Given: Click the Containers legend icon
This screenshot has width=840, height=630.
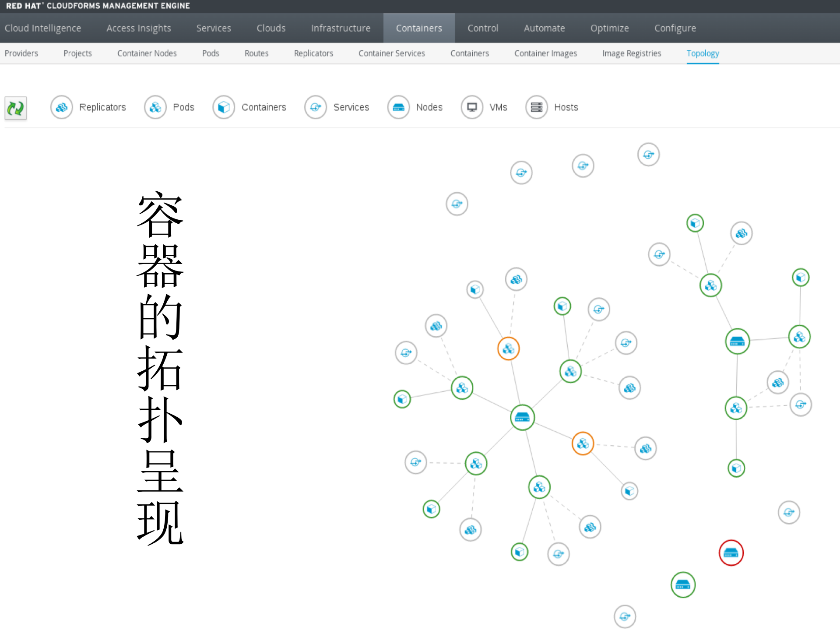Looking at the screenshot, I should pyautogui.click(x=224, y=107).
